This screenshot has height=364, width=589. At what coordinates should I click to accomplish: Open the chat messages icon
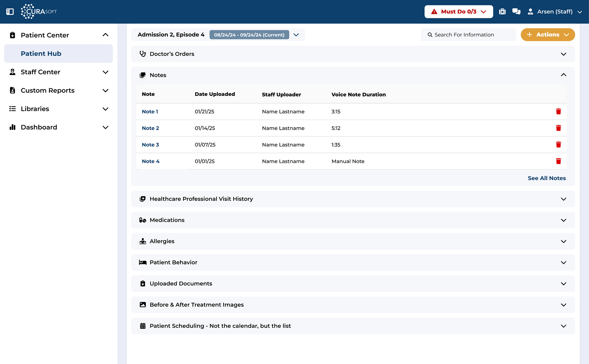[516, 12]
